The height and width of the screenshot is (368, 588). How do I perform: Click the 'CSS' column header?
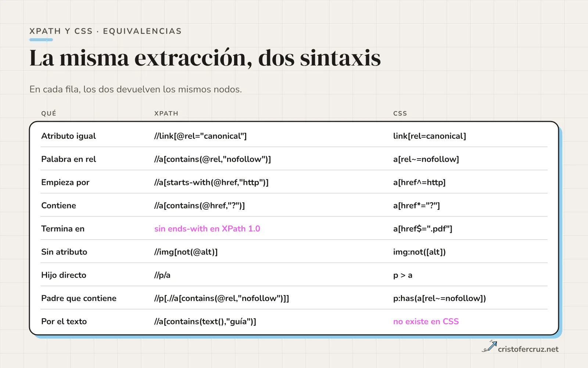coord(400,113)
